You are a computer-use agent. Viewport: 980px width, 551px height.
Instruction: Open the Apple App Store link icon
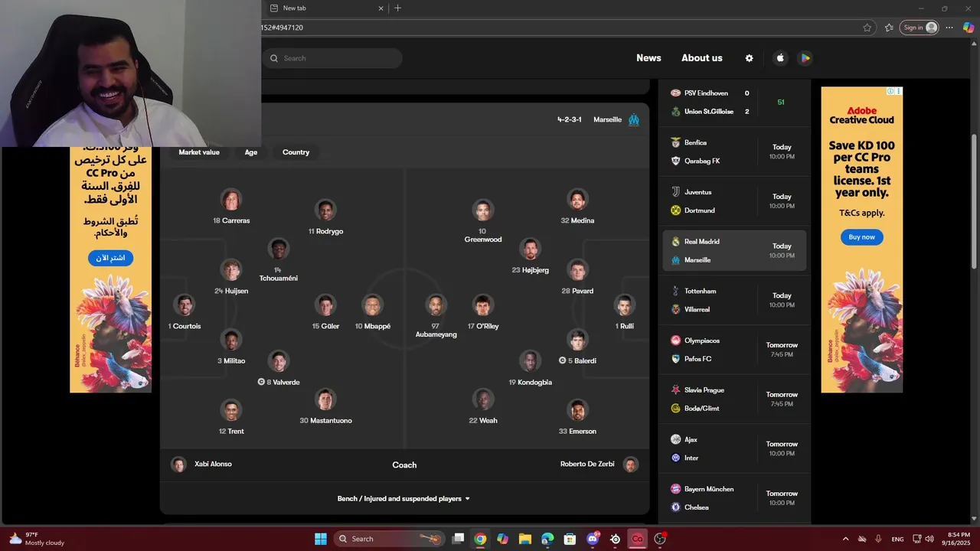point(780,58)
